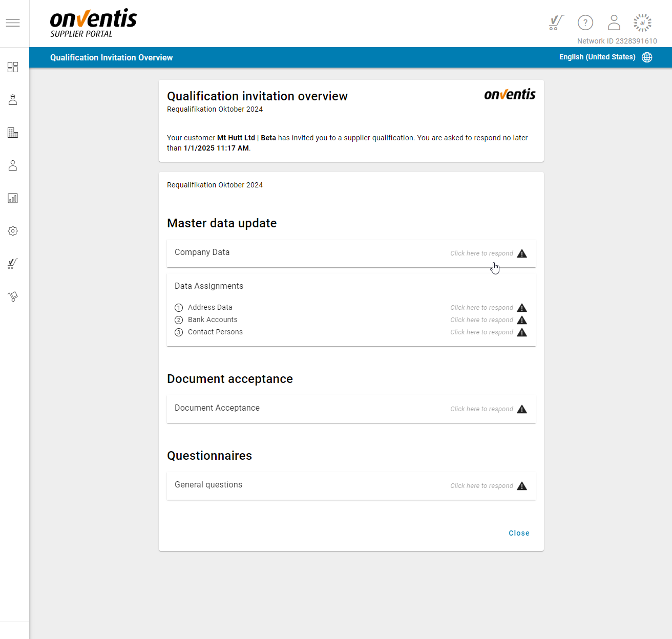Viewport: 672px width, 639px height.
Task: Open the hamburger navigation menu
Action: point(13,23)
